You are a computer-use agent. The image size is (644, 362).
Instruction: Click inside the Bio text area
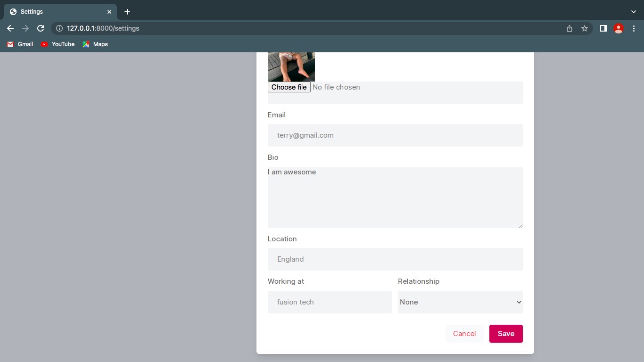click(x=395, y=197)
